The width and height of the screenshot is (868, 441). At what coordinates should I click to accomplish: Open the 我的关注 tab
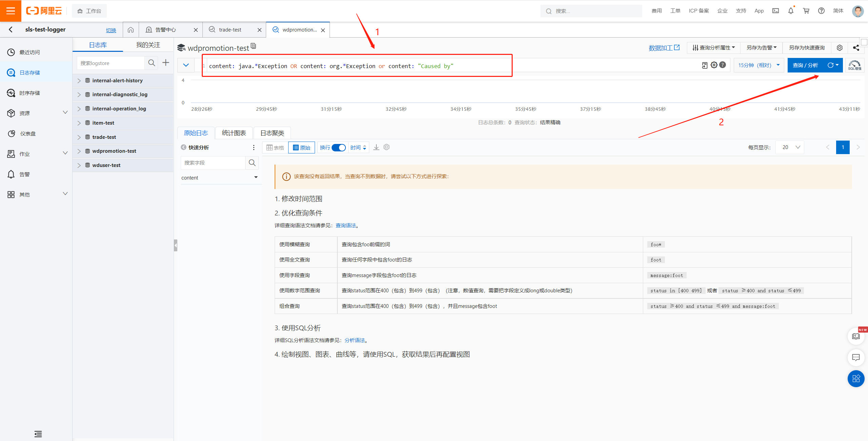(x=148, y=45)
